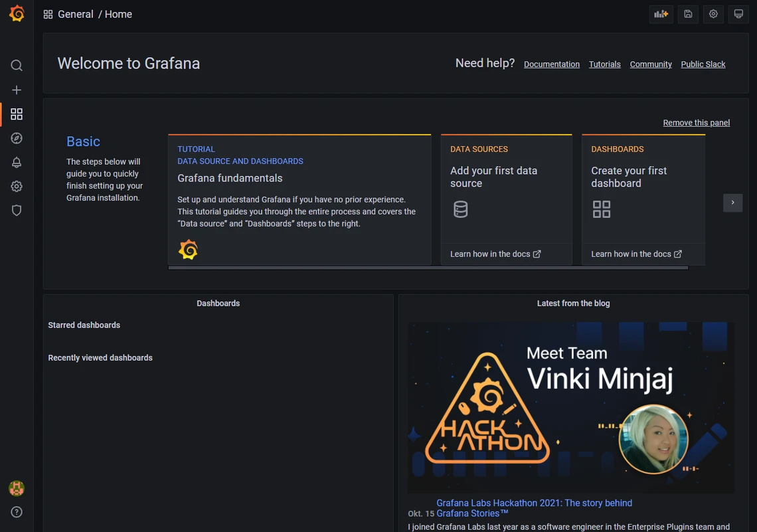Open dashboard settings via the top gear icon
The height and width of the screenshot is (532, 757).
713,14
